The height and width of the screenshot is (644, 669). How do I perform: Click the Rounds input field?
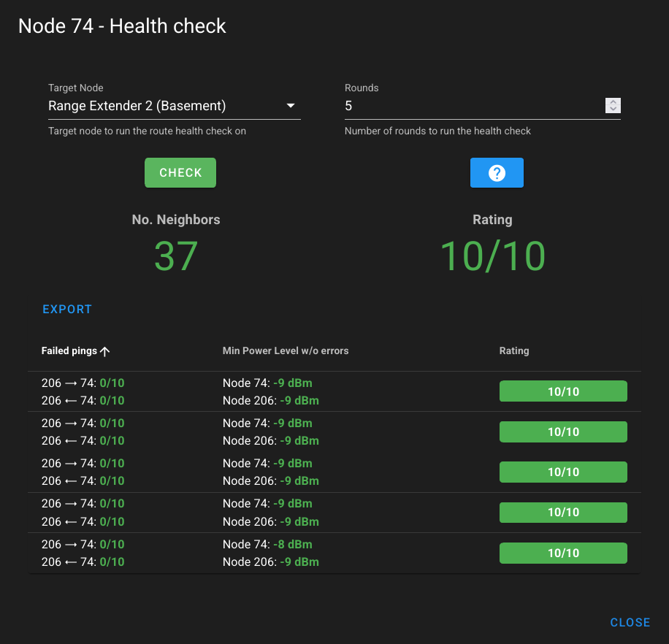(x=438, y=106)
